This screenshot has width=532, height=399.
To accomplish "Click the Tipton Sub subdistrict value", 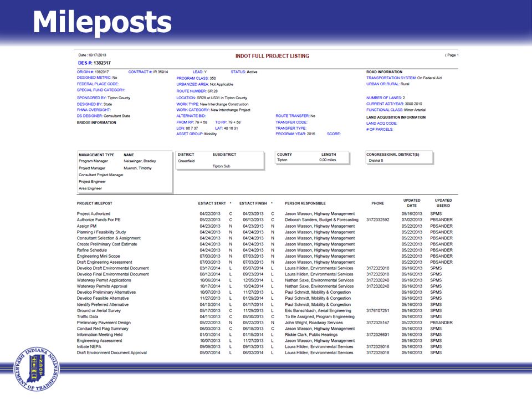I will tap(221, 166).
